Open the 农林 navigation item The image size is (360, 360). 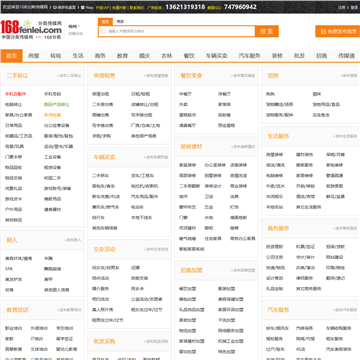coord(167,56)
